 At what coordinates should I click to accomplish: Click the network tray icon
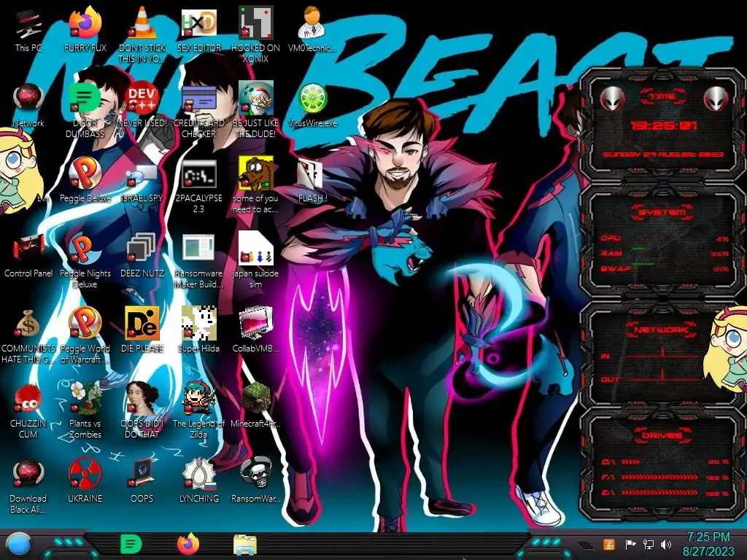(648, 544)
